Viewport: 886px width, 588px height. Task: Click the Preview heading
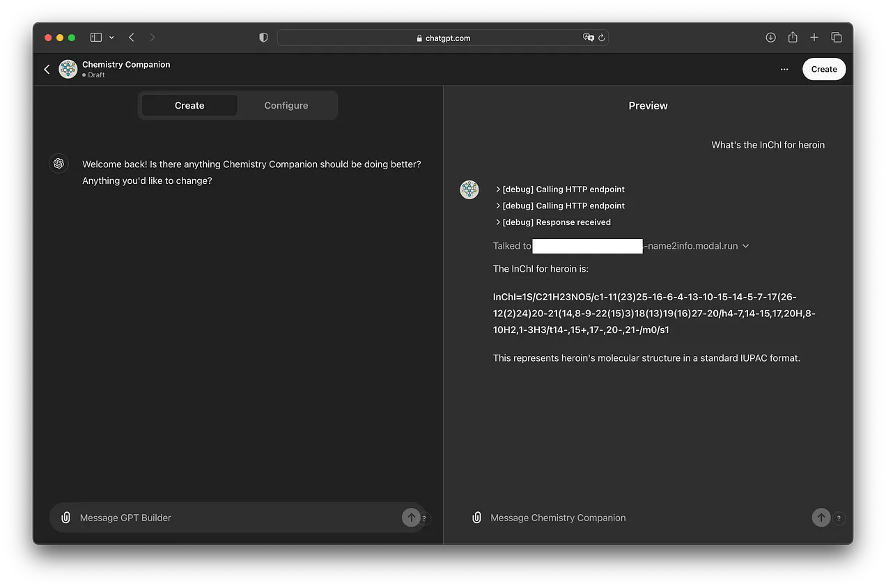point(648,106)
